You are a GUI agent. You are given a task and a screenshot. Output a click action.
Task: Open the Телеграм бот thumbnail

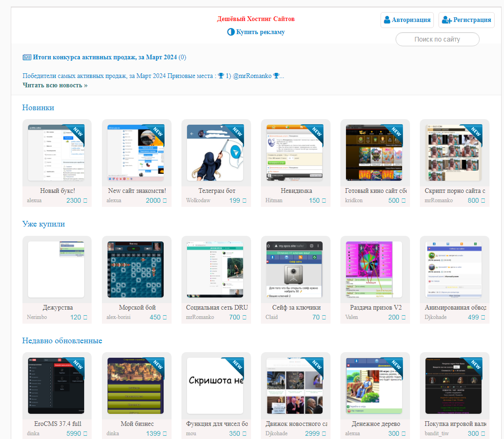pos(215,153)
